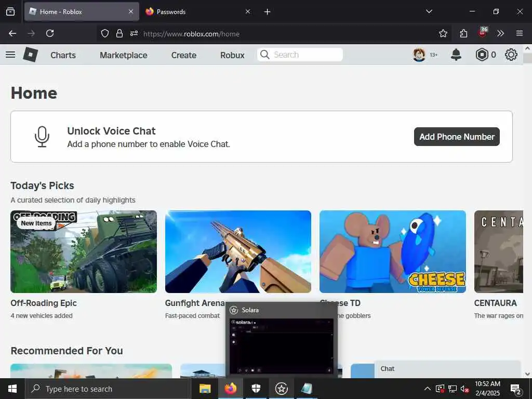The image size is (532, 399).
Task: Click the page scrollbar up arrow
Action: [527, 48]
